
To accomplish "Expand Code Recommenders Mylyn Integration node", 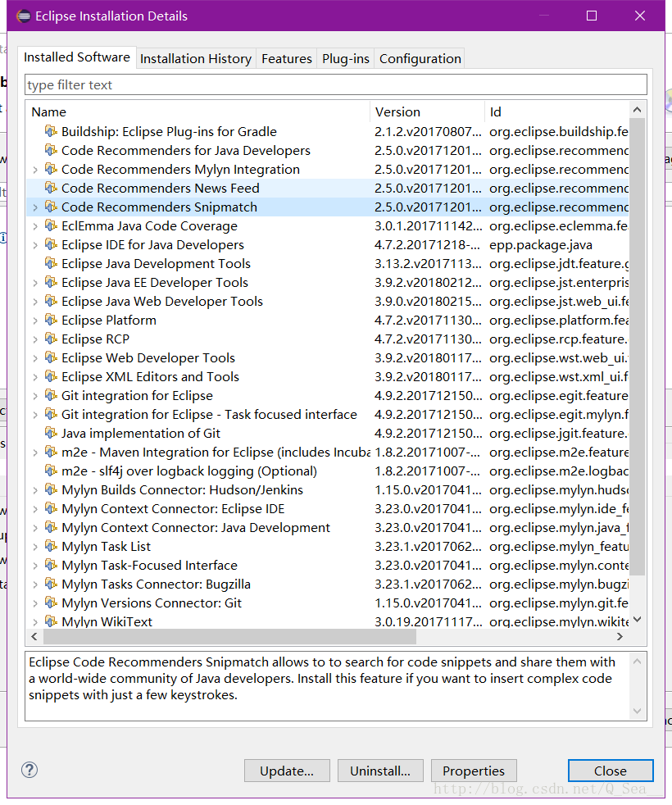I will tap(35, 170).
